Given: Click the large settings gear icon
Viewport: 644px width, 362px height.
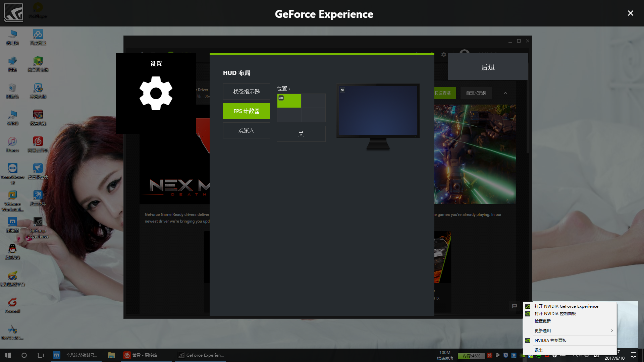Looking at the screenshot, I should coord(156,93).
